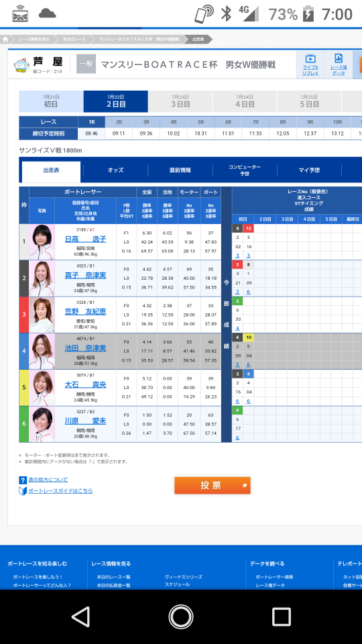Screen dimensions: 362x644
Task: Open racer link 川原 愛未
Action: click(x=85, y=421)
